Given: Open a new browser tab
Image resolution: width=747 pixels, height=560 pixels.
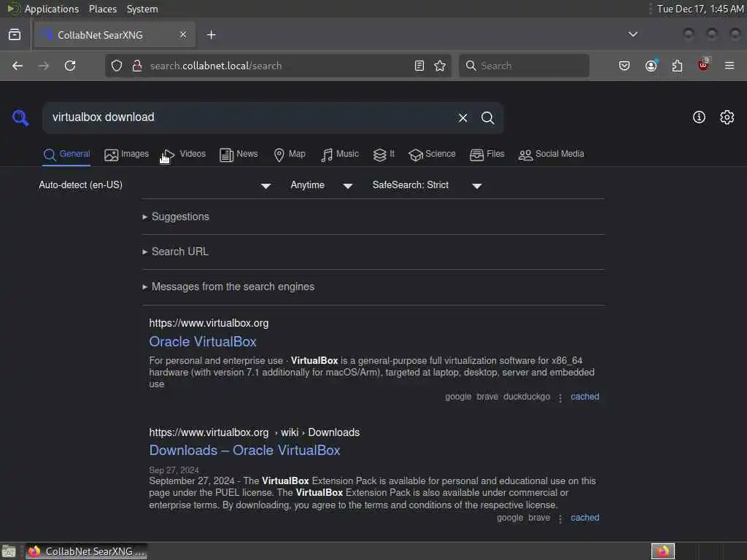Looking at the screenshot, I should point(211,35).
